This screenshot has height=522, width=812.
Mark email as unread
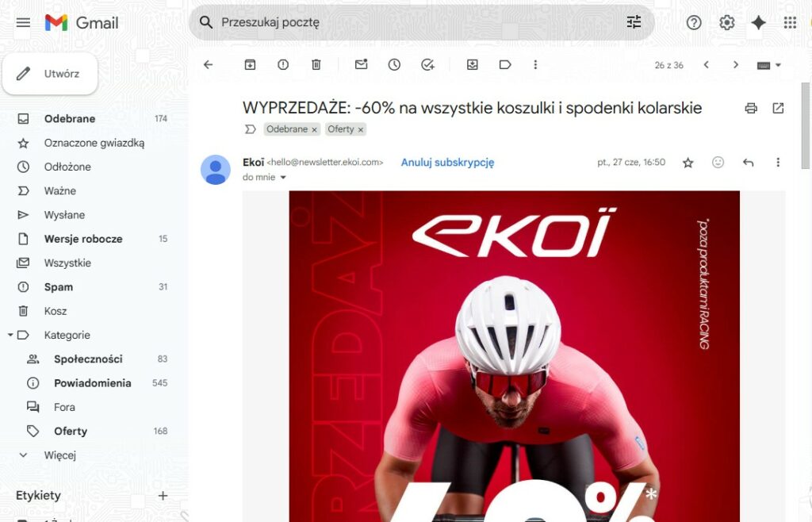pos(361,65)
